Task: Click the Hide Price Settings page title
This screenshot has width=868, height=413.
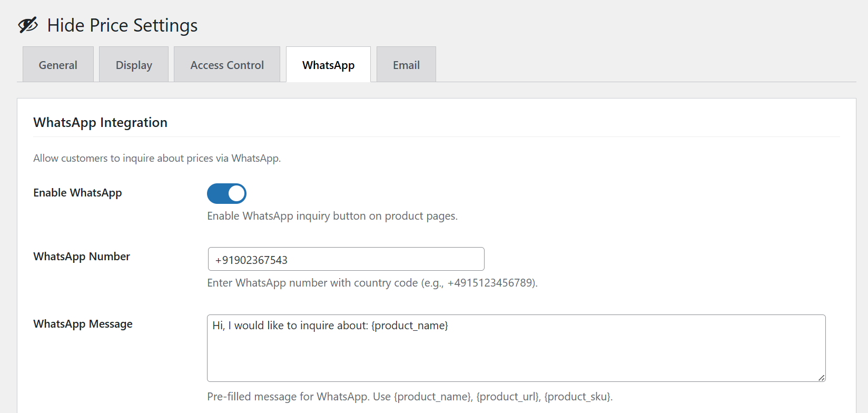Action: pos(122,25)
